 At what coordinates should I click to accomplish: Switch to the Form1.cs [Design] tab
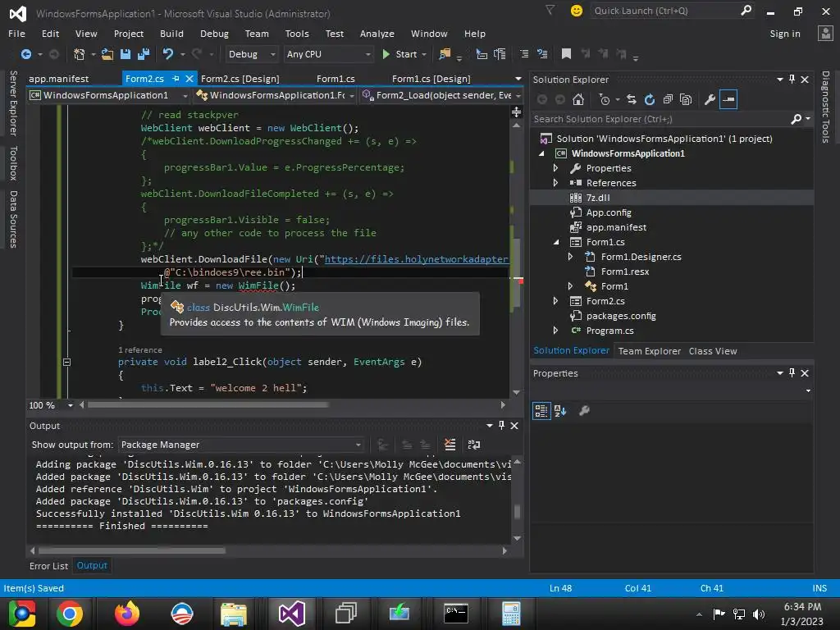pyautogui.click(x=431, y=79)
